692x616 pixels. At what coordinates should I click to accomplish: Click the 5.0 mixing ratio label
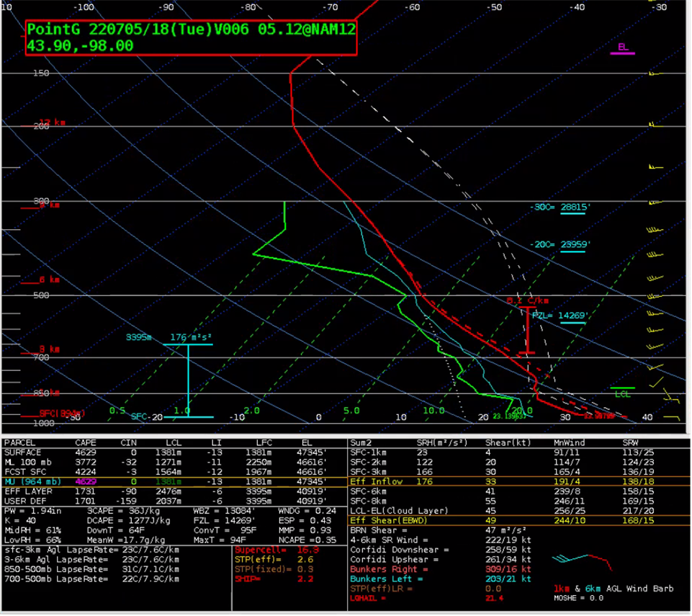pyautogui.click(x=351, y=411)
